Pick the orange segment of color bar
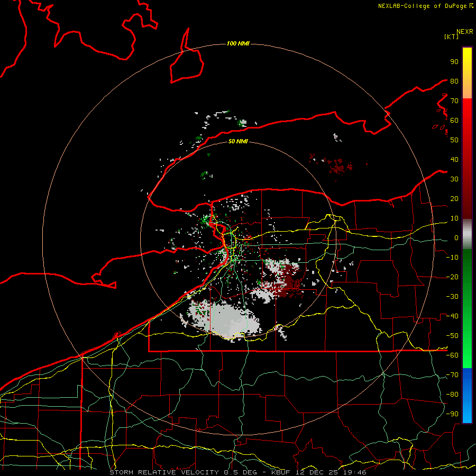The height and width of the screenshot is (476, 476). click(467, 90)
